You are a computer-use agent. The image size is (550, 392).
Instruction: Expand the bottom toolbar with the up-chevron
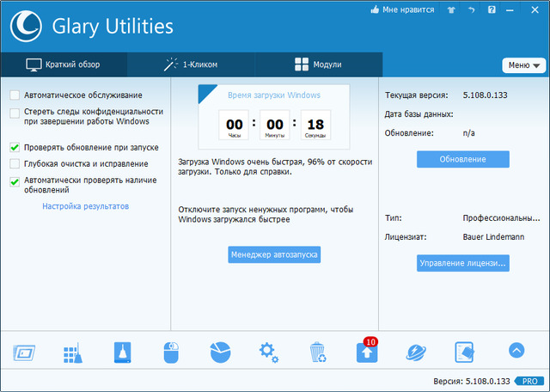coord(516,351)
